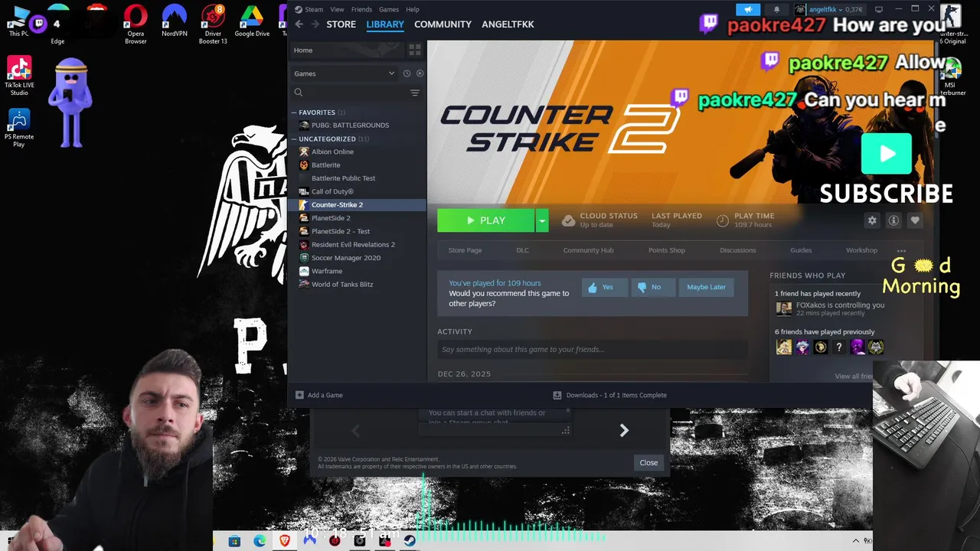Sort library by recent activity clock icon
Viewport: 980px width, 551px height.
coord(407,73)
